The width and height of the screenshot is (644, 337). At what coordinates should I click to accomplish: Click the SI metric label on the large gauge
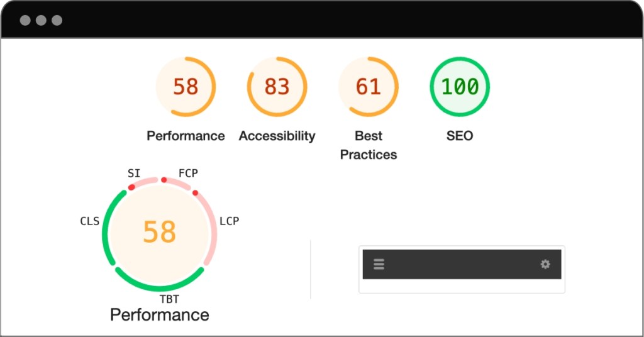pyautogui.click(x=134, y=173)
